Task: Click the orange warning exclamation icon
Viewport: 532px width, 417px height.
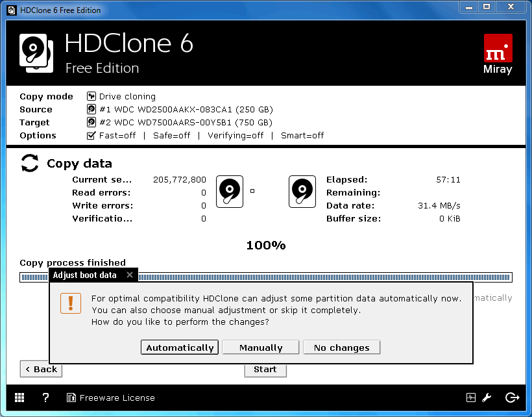Action: (x=71, y=303)
